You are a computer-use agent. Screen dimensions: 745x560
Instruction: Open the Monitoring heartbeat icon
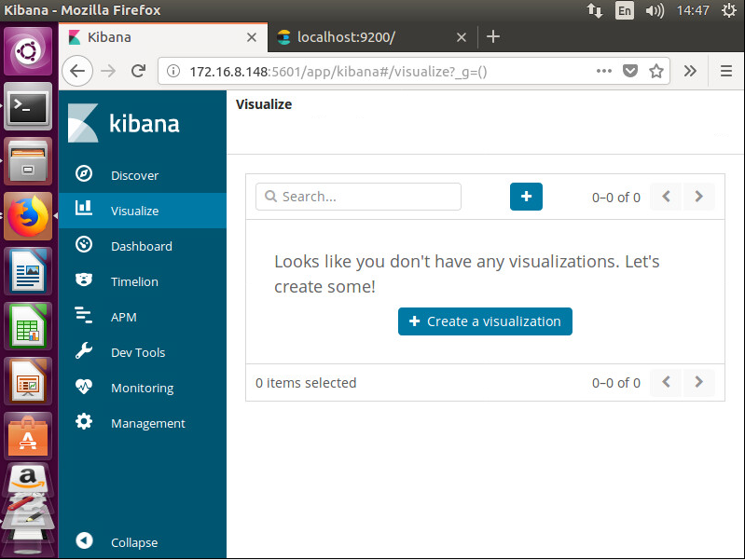point(84,386)
